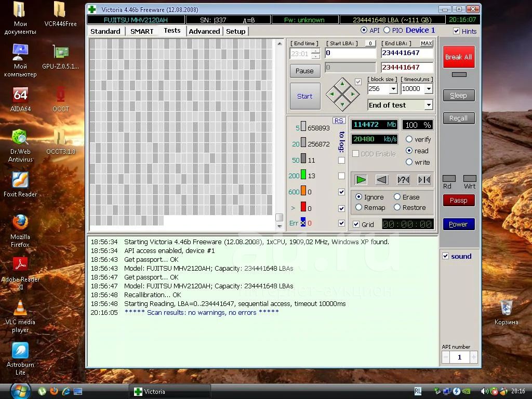This screenshot has height=399, width=532.
Task: Toggle the sound checkbox
Action: point(445,256)
